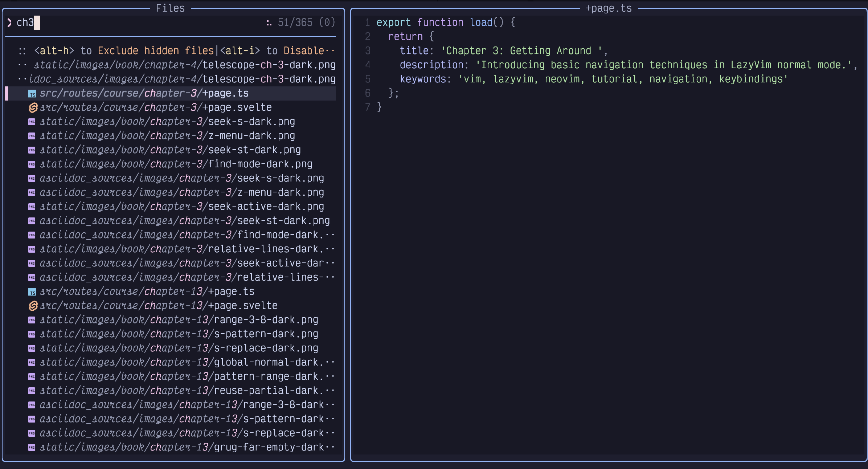
Task: Click PNG icon of asciidoc chapter-3/z-menu-dark.png
Action: click(x=32, y=193)
